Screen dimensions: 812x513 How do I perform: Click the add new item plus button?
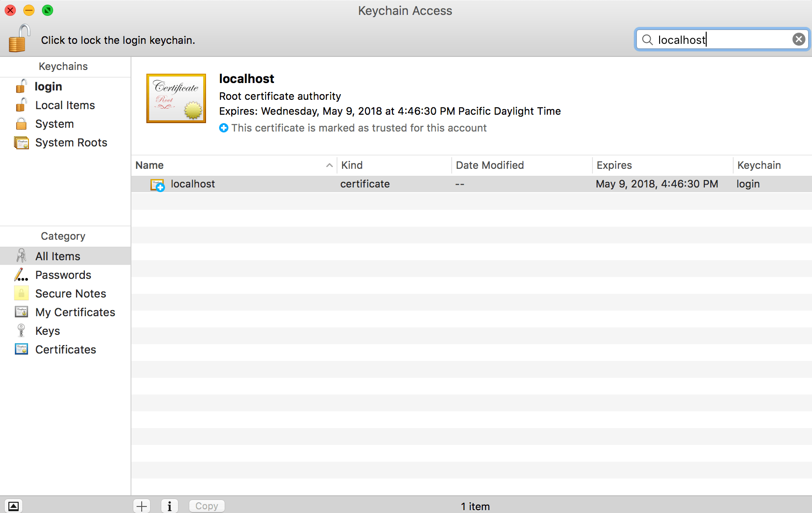point(142,506)
